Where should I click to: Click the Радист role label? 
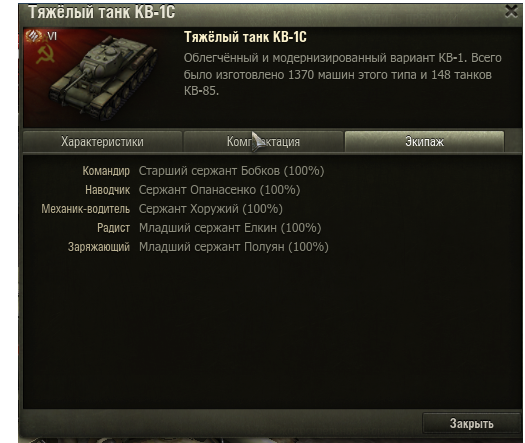114,228
